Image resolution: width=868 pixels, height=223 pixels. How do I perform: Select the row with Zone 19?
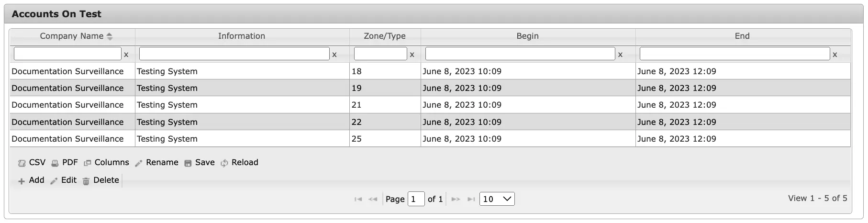tap(430, 88)
